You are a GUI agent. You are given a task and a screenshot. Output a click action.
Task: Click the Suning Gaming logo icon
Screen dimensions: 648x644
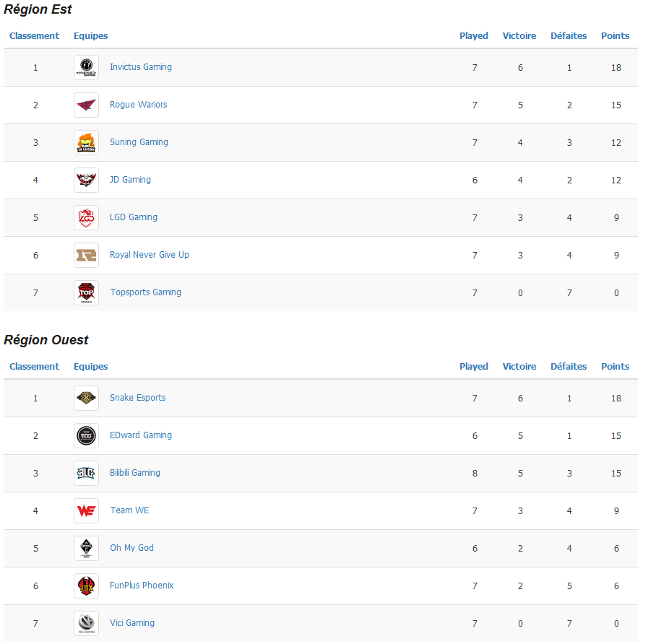tap(87, 142)
